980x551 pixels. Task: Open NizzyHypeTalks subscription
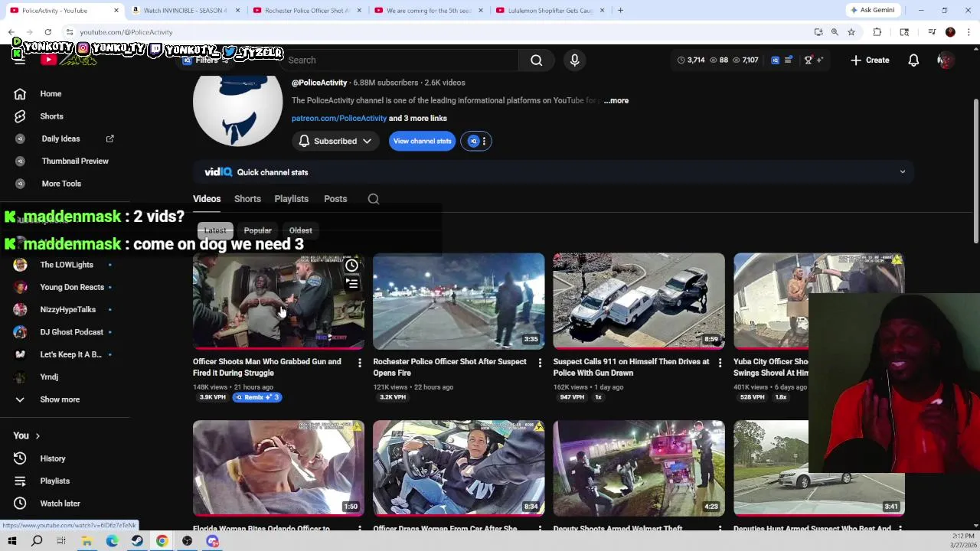click(x=67, y=309)
